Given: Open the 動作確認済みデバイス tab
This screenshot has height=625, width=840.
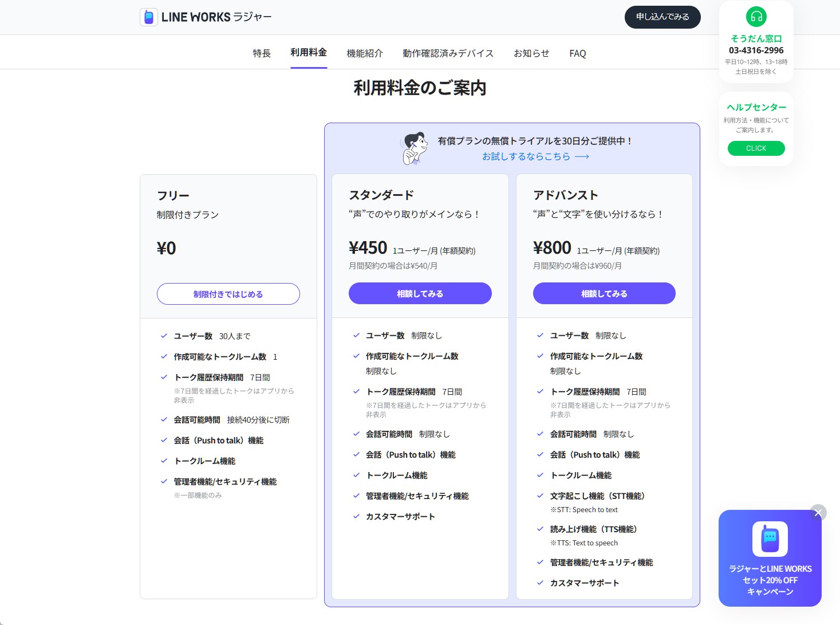Looking at the screenshot, I should (448, 53).
